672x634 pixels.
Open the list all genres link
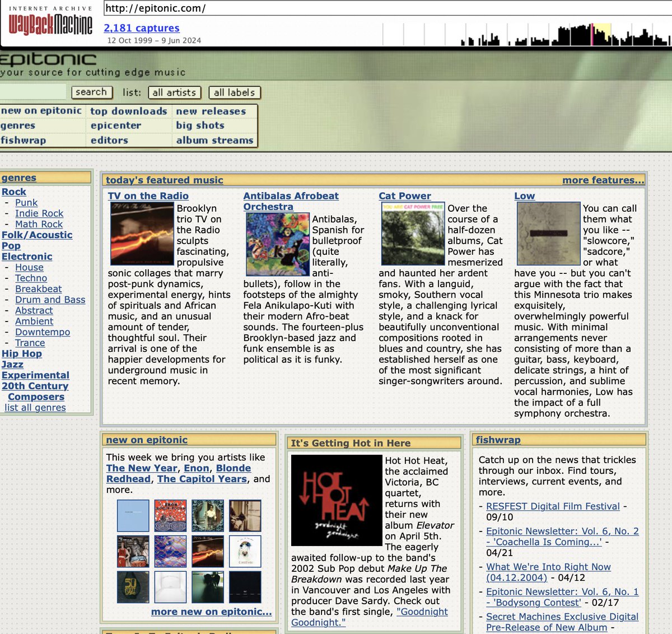(35, 408)
